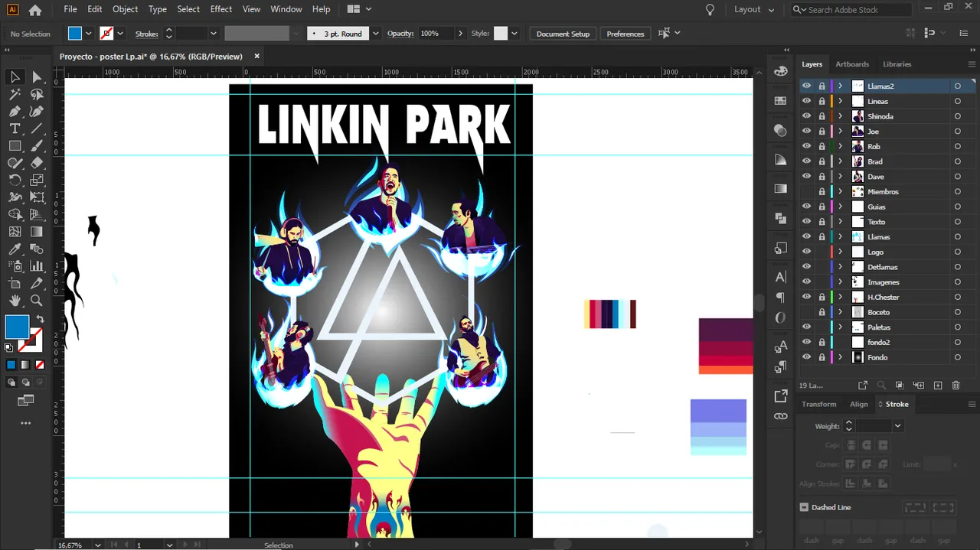Image resolution: width=980 pixels, height=550 pixels.
Task: Select the Selection (black arrow) tool
Action: pyautogui.click(x=15, y=76)
